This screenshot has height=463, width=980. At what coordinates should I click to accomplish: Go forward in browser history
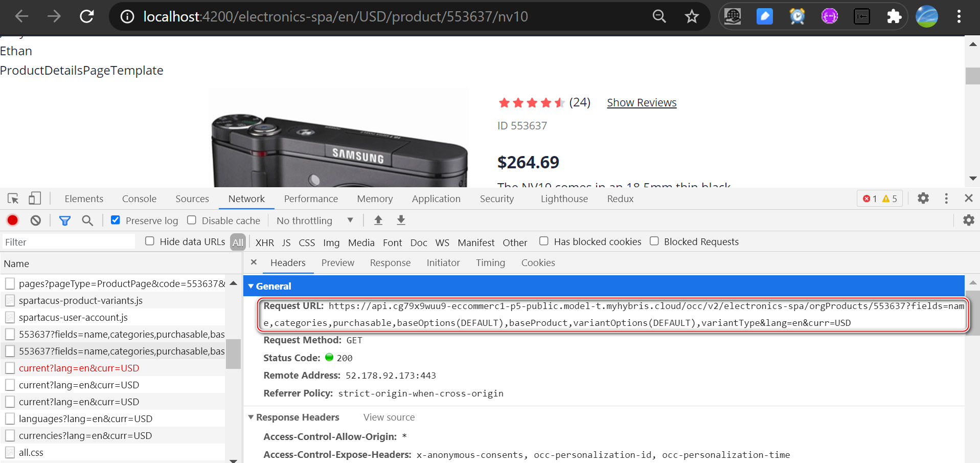pos(54,16)
